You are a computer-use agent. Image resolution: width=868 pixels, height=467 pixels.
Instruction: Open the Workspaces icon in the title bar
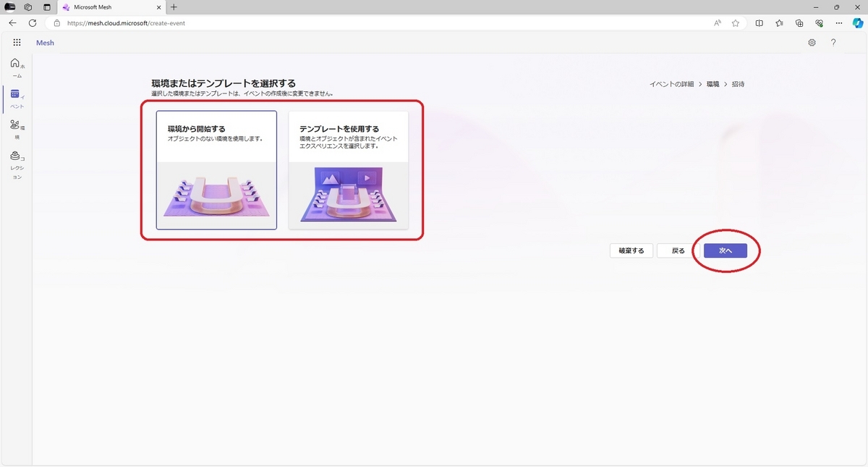click(x=28, y=7)
